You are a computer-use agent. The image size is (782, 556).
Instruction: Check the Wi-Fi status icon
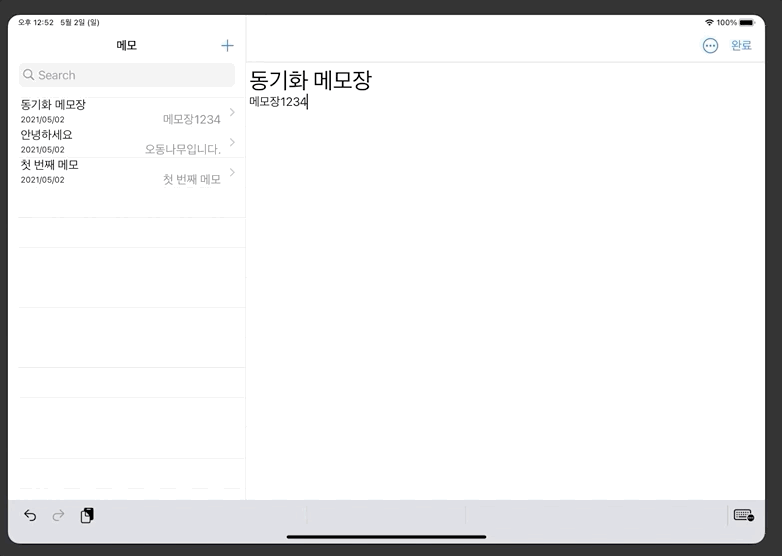[709, 22]
